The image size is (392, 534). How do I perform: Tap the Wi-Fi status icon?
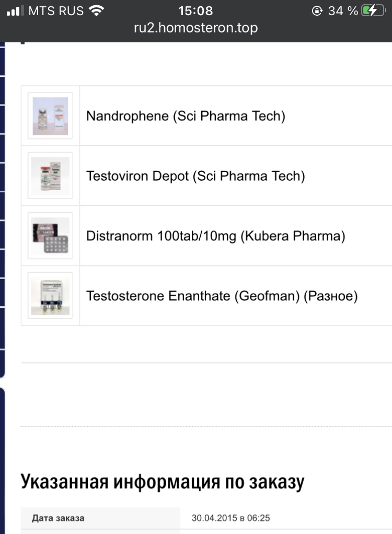(x=96, y=10)
